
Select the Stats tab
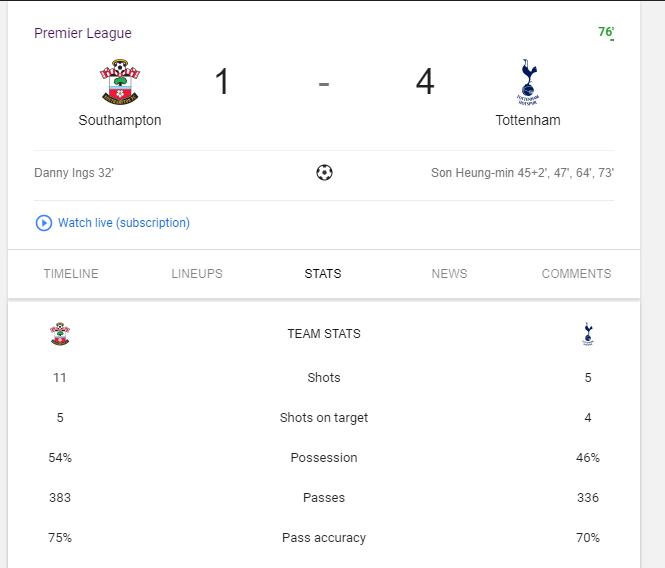tap(323, 273)
